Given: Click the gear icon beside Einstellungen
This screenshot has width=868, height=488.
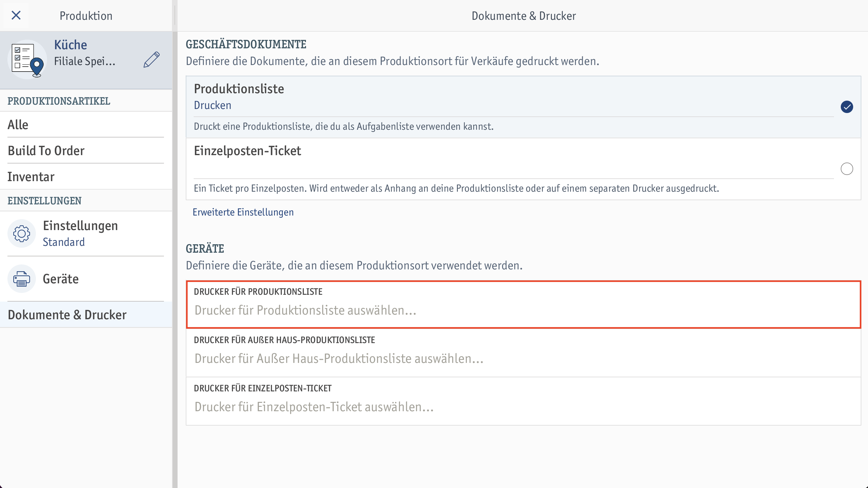Looking at the screenshot, I should click(x=22, y=233).
